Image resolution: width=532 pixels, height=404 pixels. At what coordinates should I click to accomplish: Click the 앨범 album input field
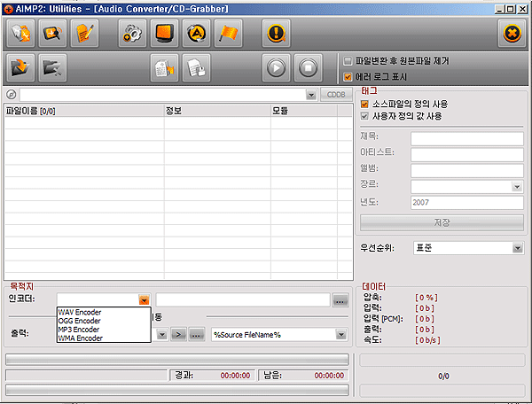coord(467,170)
